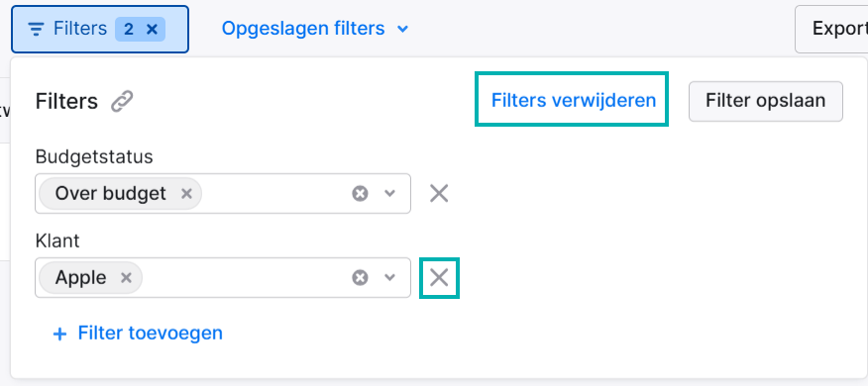The image size is (868, 386).
Task: Toggle the Filters panel button
Action: [x=100, y=30]
